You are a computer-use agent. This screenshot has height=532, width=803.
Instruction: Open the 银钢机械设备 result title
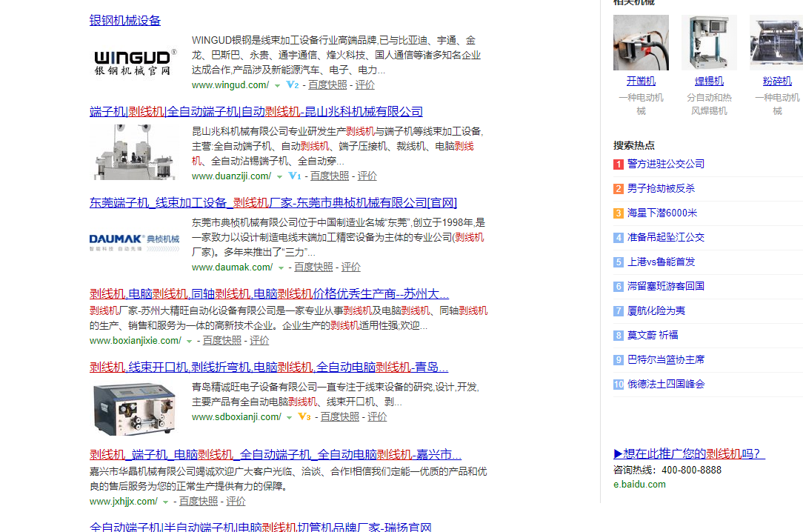click(125, 21)
